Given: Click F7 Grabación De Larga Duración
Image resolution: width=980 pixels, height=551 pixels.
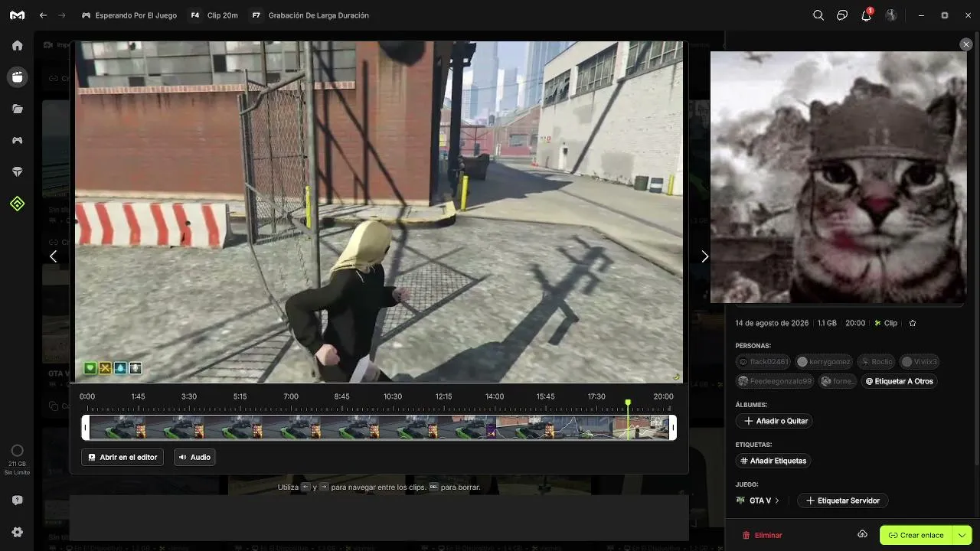Looking at the screenshot, I should pos(309,15).
